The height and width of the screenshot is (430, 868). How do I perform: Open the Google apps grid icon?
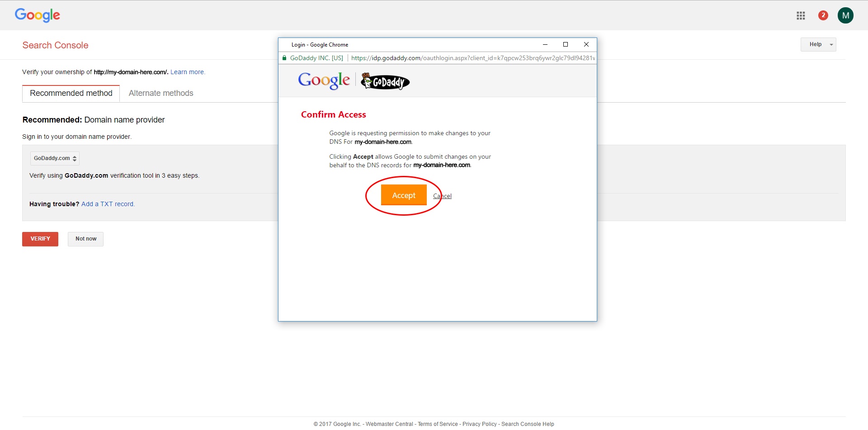pyautogui.click(x=801, y=15)
